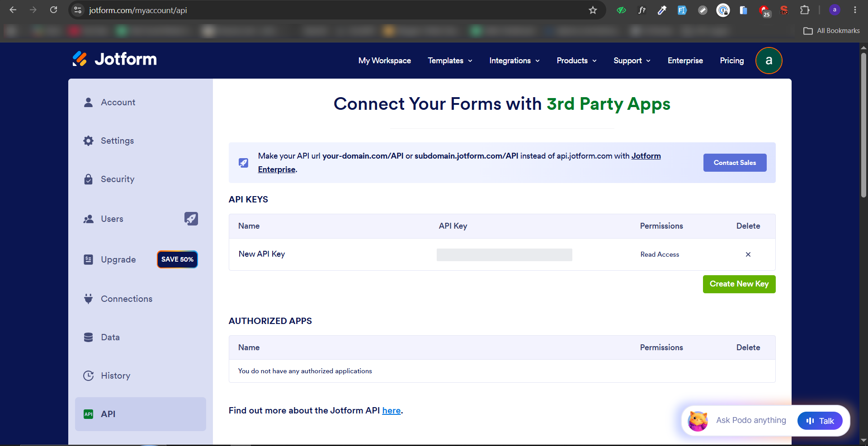Reload the page

pyautogui.click(x=53, y=10)
